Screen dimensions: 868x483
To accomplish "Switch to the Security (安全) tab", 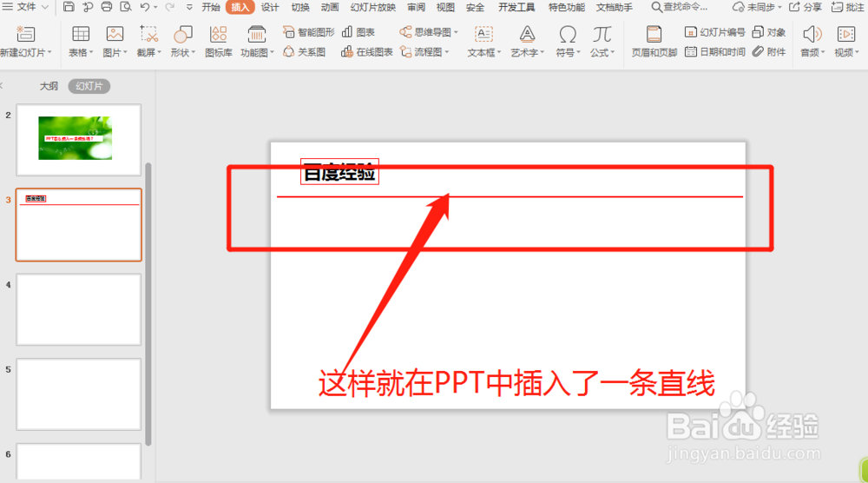I will click(475, 7).
